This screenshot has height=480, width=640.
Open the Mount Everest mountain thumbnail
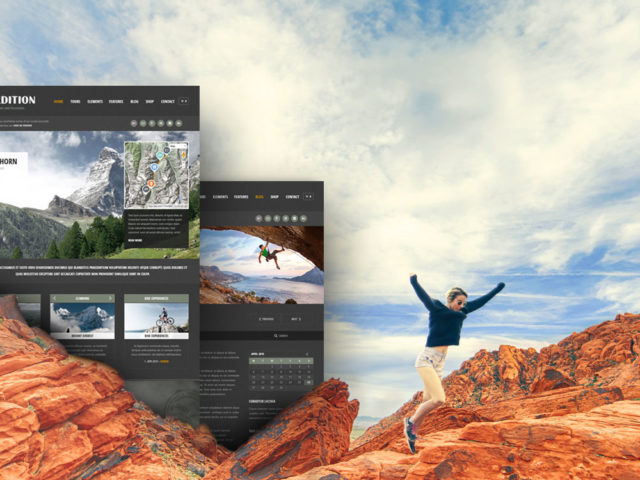[x=82, y=318]
